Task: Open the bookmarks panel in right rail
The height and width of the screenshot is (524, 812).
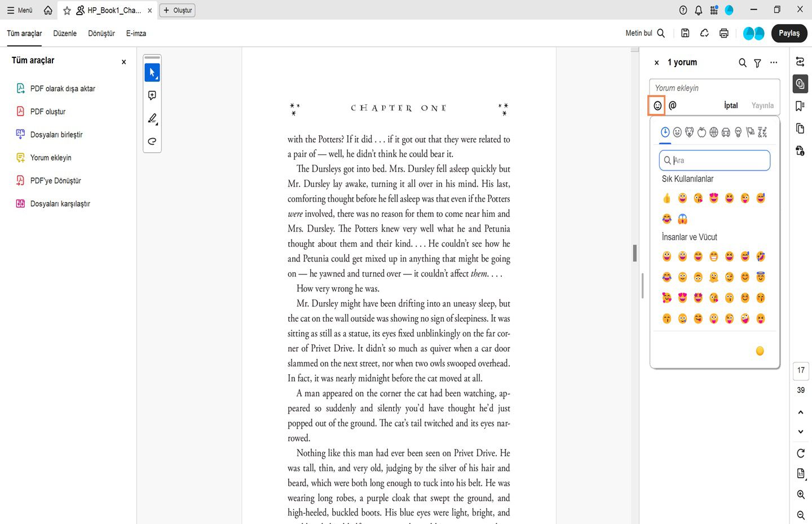Action: tap(800, 106)
